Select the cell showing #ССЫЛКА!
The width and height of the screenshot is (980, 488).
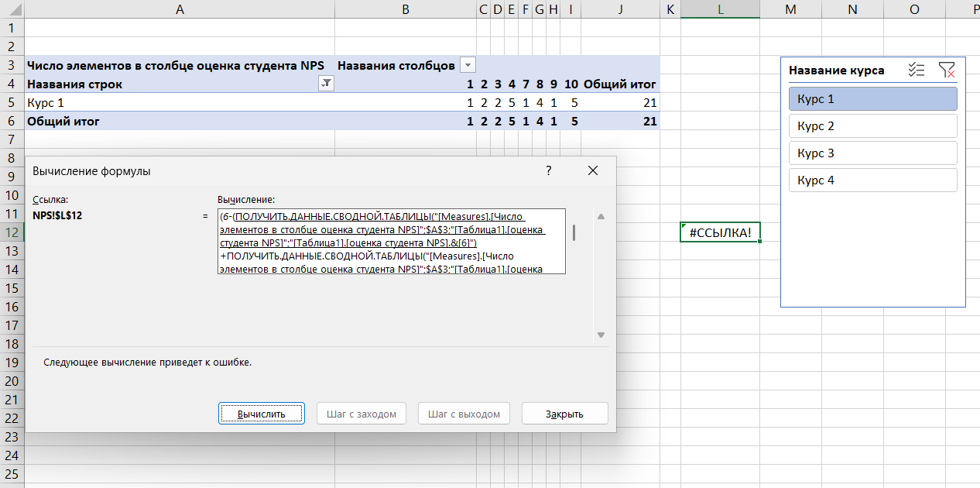tap(720, 232)
